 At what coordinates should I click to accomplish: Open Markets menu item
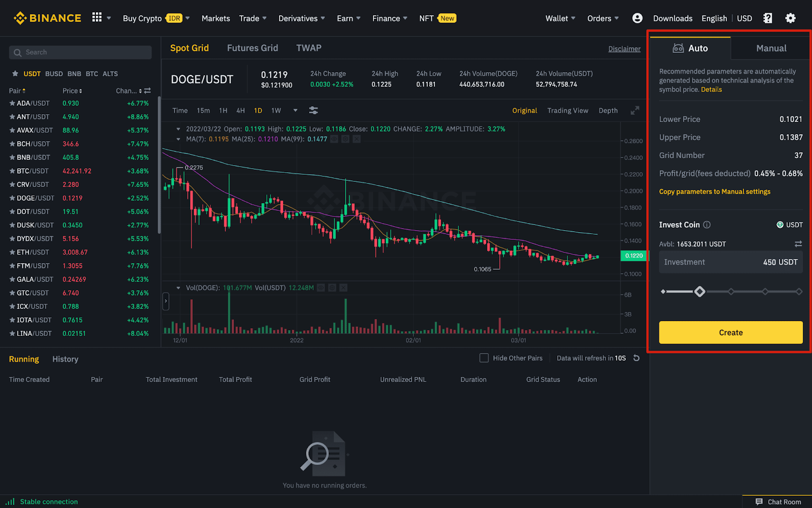(x=216, y=18)
